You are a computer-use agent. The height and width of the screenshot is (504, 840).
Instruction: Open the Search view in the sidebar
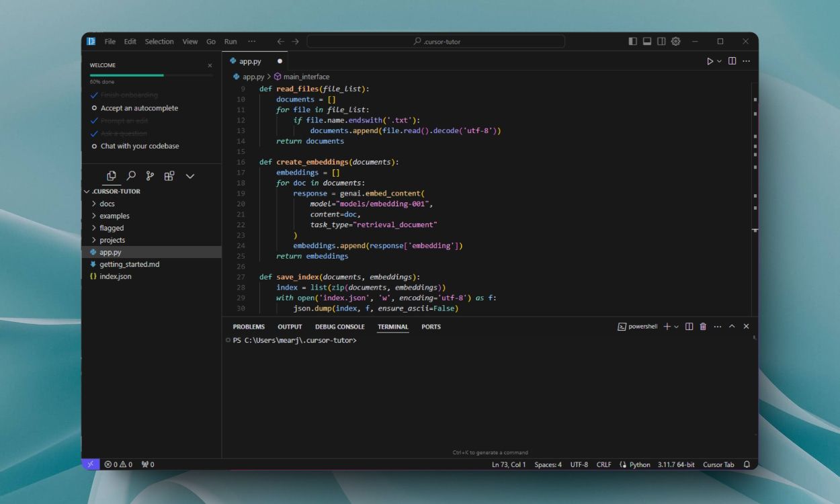pyautogui.click(x=130, y=175)
